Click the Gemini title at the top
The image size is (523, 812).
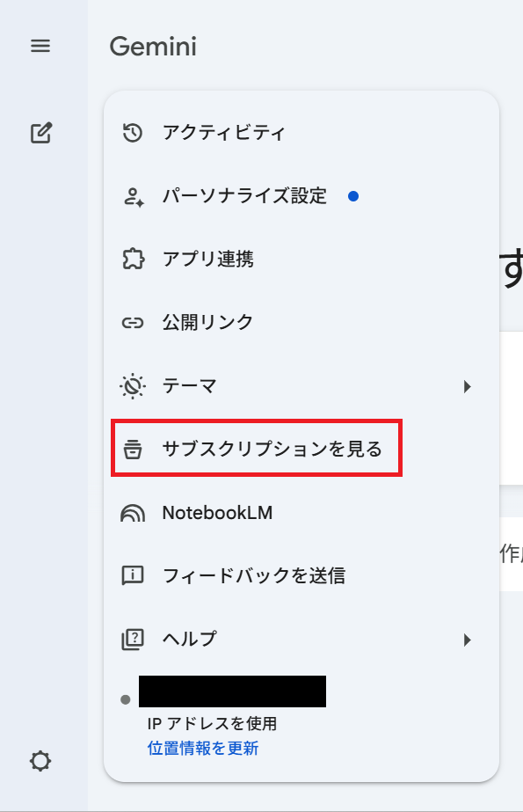(x=152, y=48)
